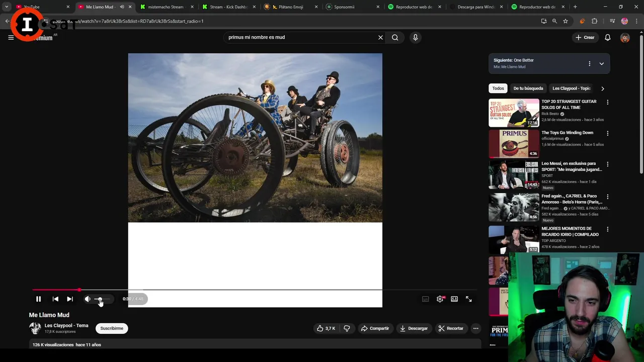Open the Les Claypool channel avatar
The image size is (644, 362).
pyautogui.click(x=35, y=328)
